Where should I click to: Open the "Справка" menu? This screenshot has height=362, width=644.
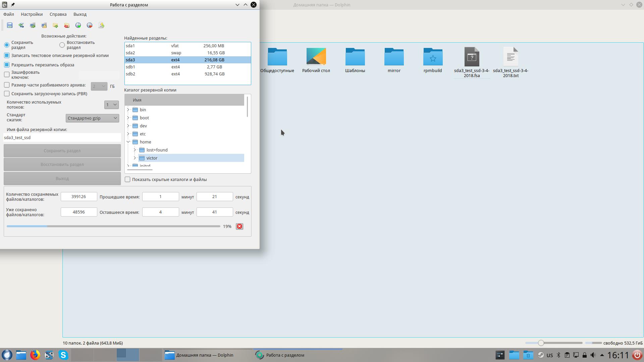[x=58, y=14]
